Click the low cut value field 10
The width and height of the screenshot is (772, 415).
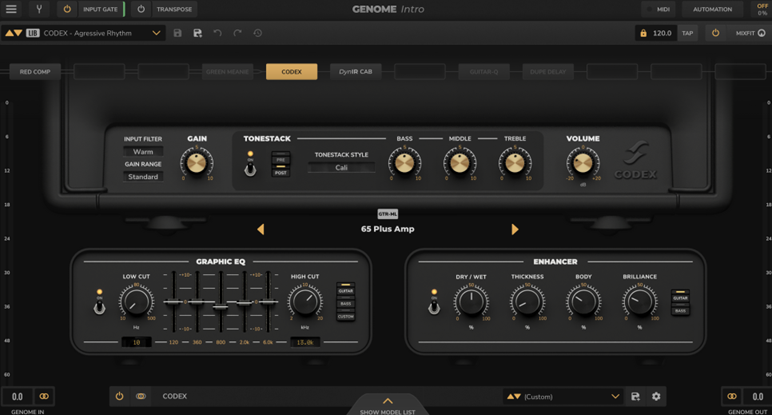coord(136,342)
